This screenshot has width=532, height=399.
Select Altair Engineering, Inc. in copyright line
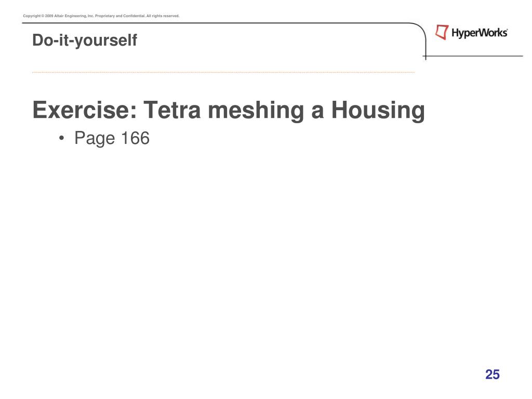point(74,16)
